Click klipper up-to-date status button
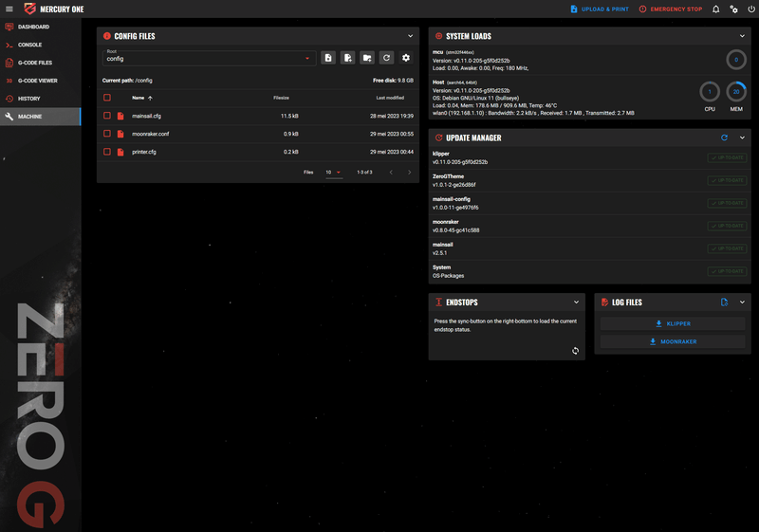The width and height of the screenshot is (759, 532). [727, 157]
